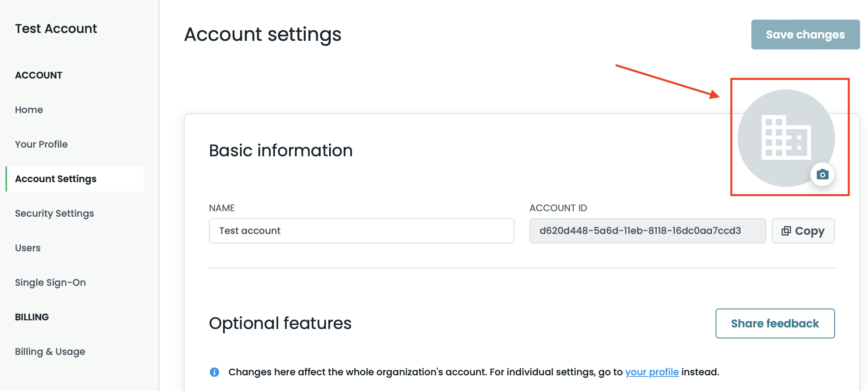868x391 pixels.
Task: Open the Users section
Action: pos(28,248)
